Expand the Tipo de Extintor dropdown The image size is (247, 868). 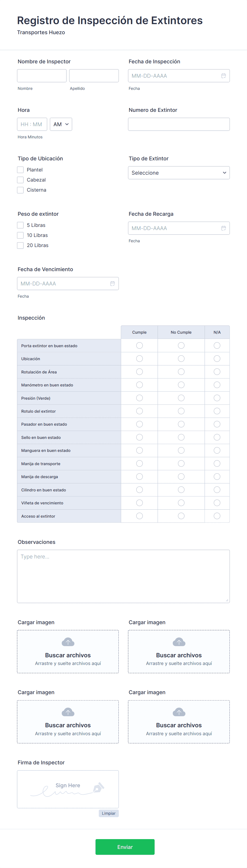pos(179,173)
